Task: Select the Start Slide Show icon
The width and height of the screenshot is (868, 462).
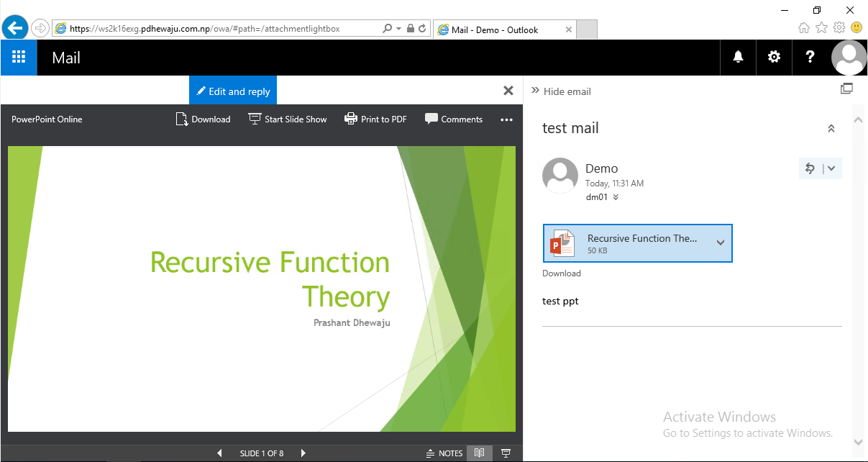Action: (255, 119)
